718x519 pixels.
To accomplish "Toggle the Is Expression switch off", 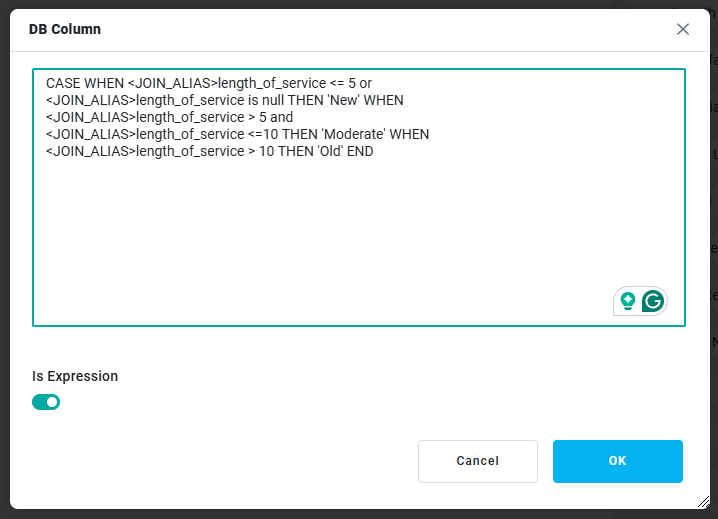I will [46, 402].
